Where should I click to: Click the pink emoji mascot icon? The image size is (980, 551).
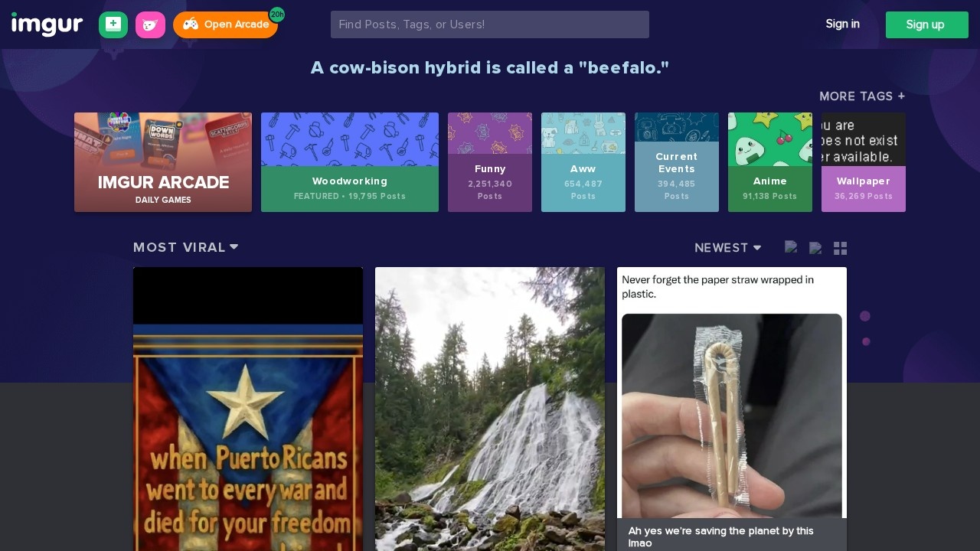coord(150,24)
